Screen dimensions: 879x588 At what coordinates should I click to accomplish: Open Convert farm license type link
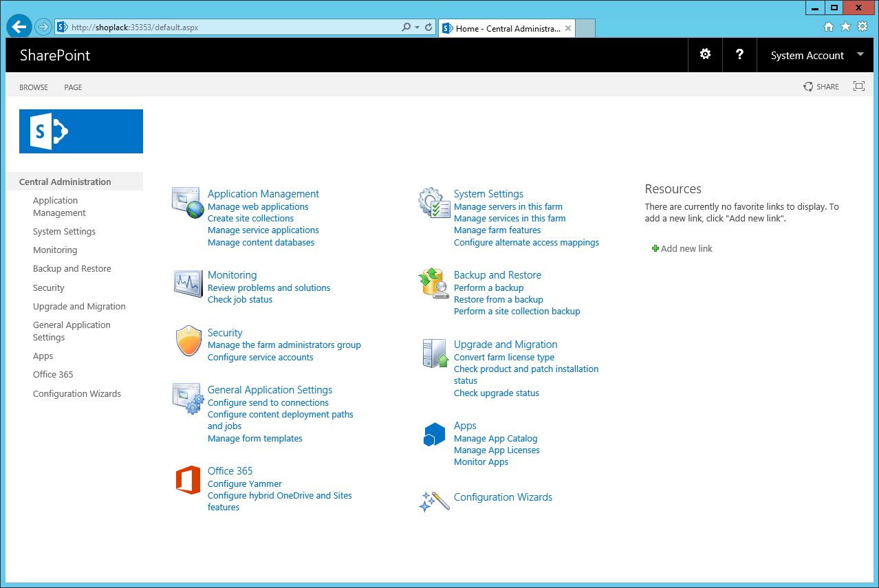click(x=504, y=358)
